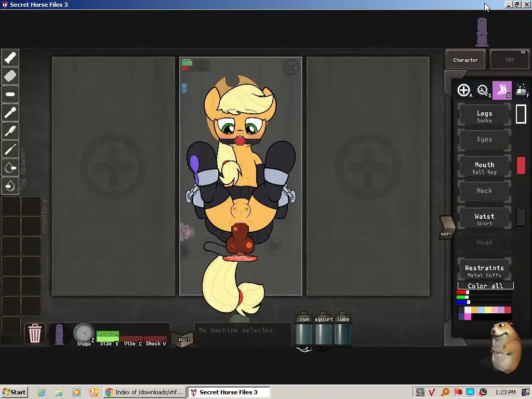Open the folder icon in quick launch
Viewport: 532px width, 399px height.
[x=59, y=393]
